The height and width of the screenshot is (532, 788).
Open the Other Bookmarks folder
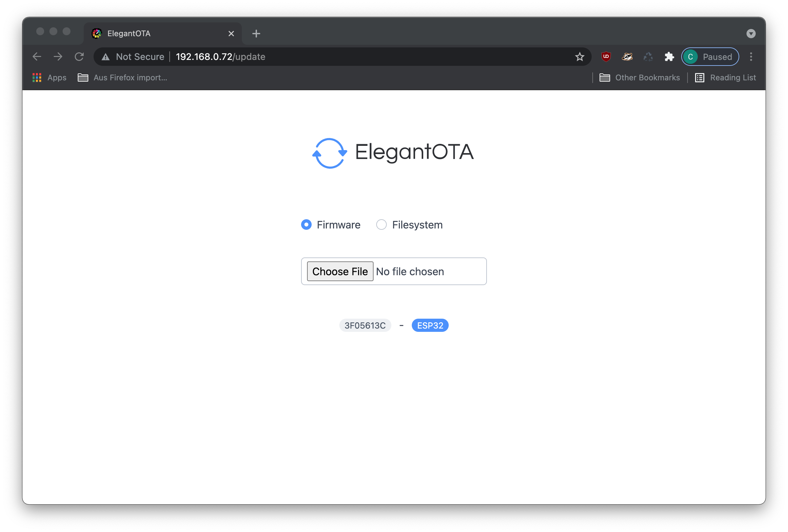(x=639, y=78)
